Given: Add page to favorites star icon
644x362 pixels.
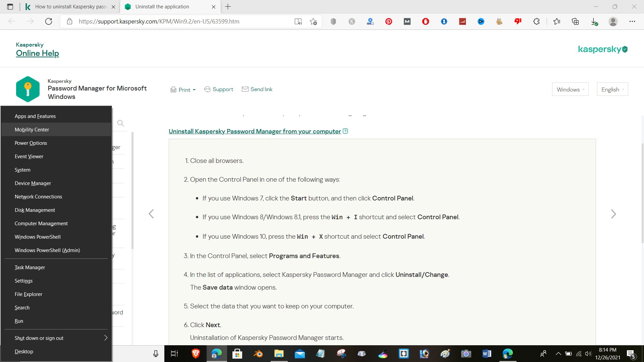Looking at the screenshot, I should [313, 21].
